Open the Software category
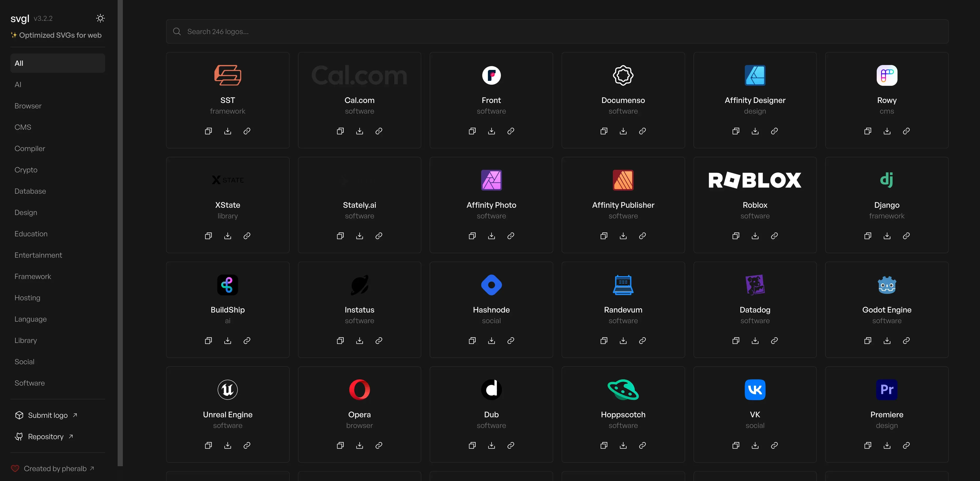The image size is (980, 481). coord(58,382)
